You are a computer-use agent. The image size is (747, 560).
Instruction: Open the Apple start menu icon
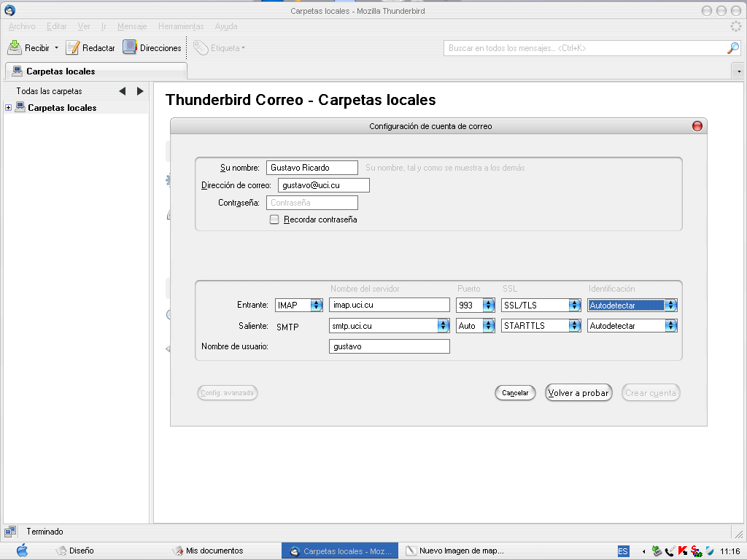22,551
